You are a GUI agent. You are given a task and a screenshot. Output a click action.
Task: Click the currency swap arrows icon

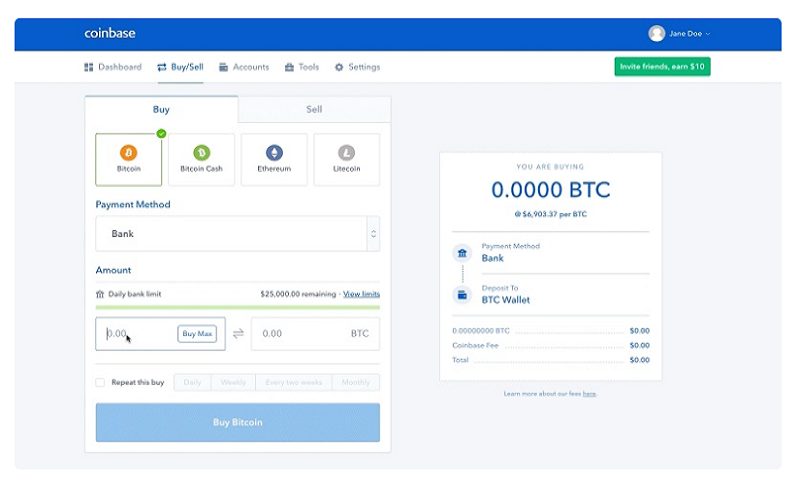(x=238, y=334)
